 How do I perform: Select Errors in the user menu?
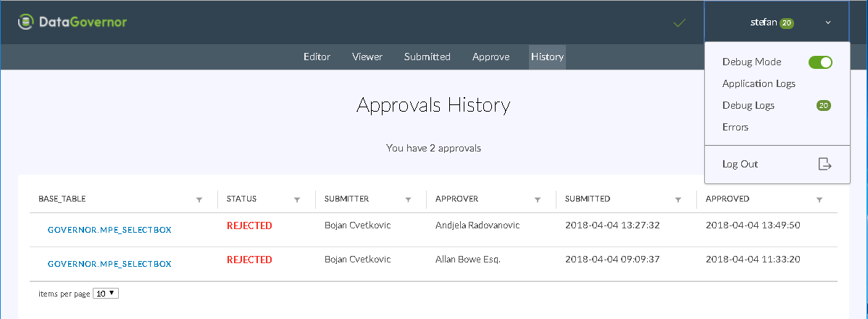pos(735,127)
